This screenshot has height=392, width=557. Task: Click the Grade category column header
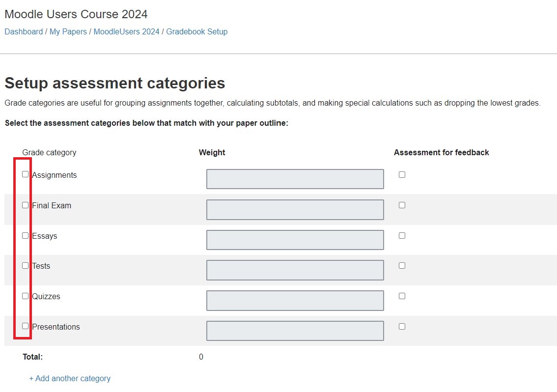pyautogui.click(x=50, y=153)
